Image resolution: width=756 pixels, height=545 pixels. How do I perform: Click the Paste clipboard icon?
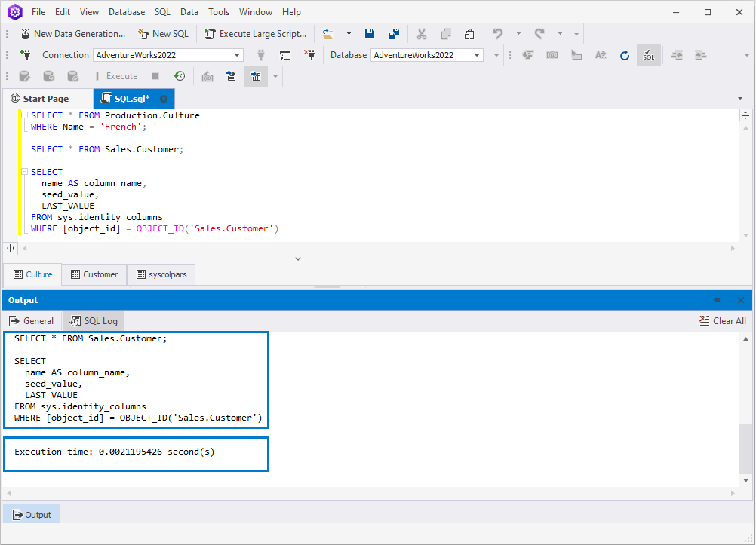(x=469, y=34)
